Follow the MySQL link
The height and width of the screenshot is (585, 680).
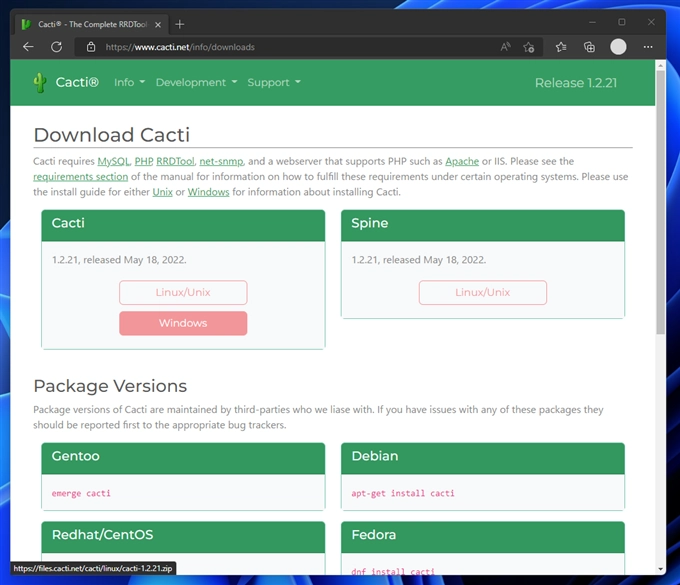click(x=113, y=161)
